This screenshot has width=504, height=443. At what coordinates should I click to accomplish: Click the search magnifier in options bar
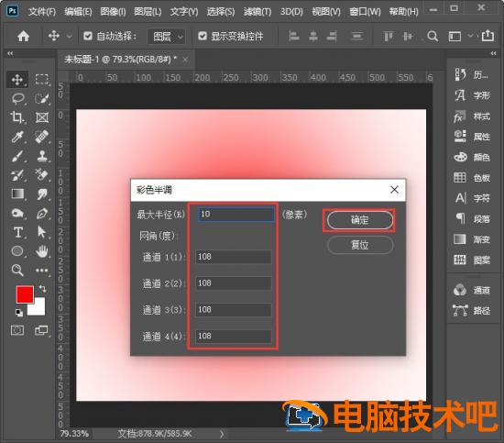point(433,36)
